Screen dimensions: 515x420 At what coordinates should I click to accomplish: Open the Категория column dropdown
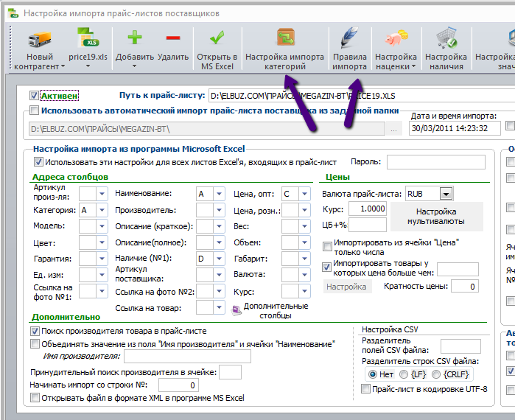pyautogui.click(x=102, y=210)
